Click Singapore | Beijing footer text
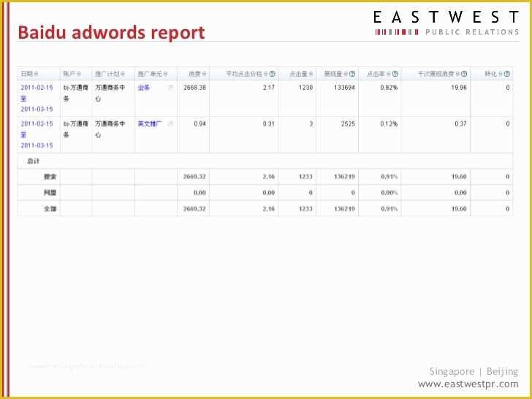This screenshot has width=532, height=399. point(474,371)
